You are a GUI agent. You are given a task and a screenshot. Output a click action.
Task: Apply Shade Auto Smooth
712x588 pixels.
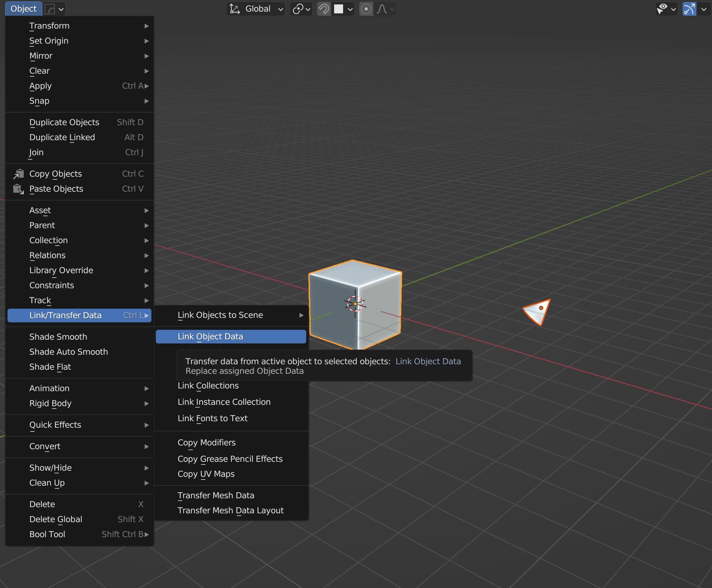79,352
